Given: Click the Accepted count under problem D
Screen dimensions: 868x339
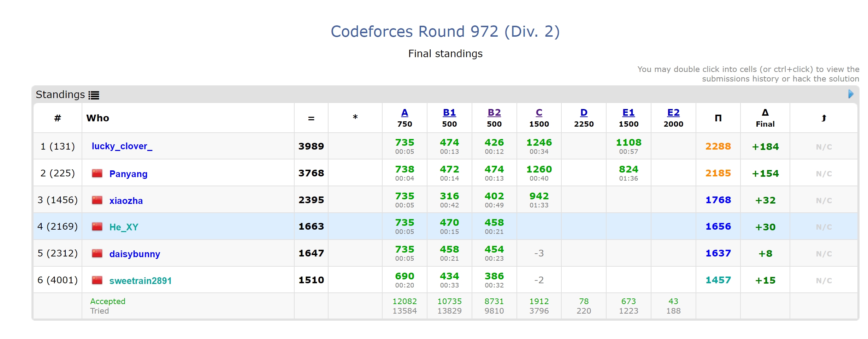Looking at the screenshot, I should coord(584,301).
